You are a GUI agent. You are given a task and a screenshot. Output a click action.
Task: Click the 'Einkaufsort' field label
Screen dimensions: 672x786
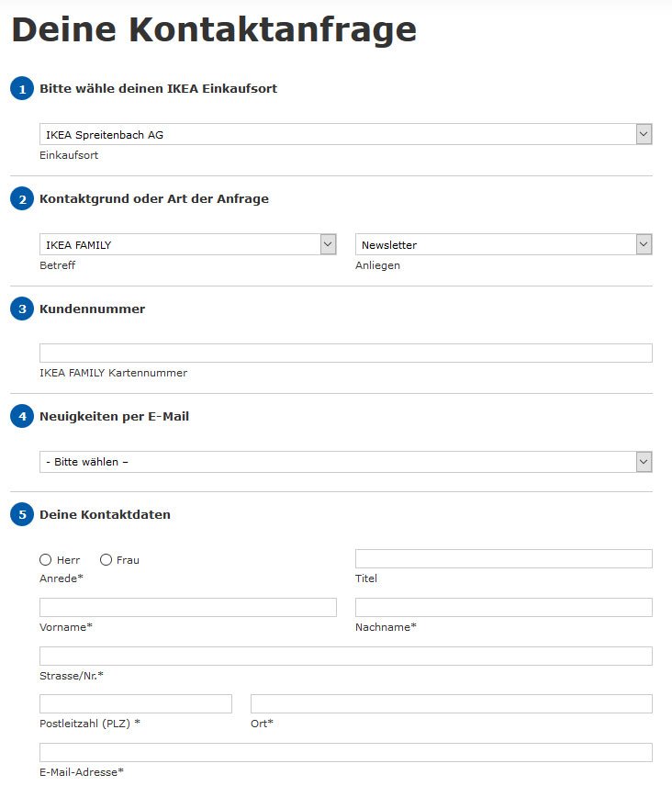click(69, 155)
